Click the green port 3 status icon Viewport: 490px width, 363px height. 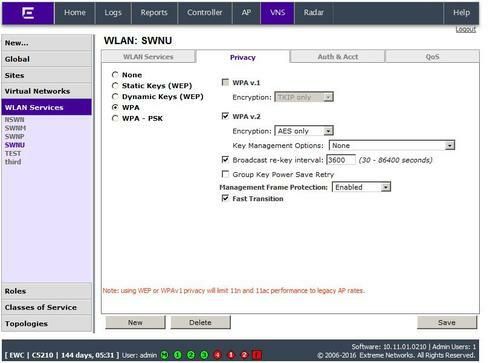(204, 355)
